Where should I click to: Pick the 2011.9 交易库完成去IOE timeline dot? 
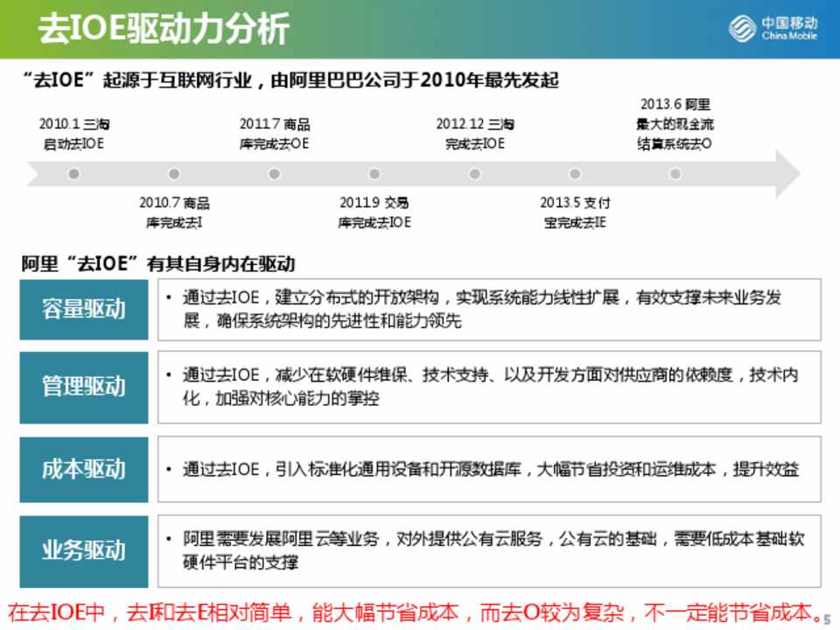point(374,174)
